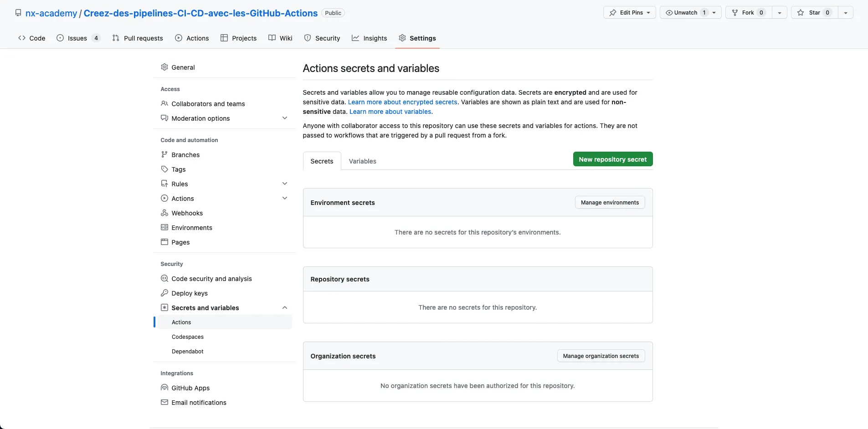
Task: Click the Code security and analysis icon
Action: 164,279
